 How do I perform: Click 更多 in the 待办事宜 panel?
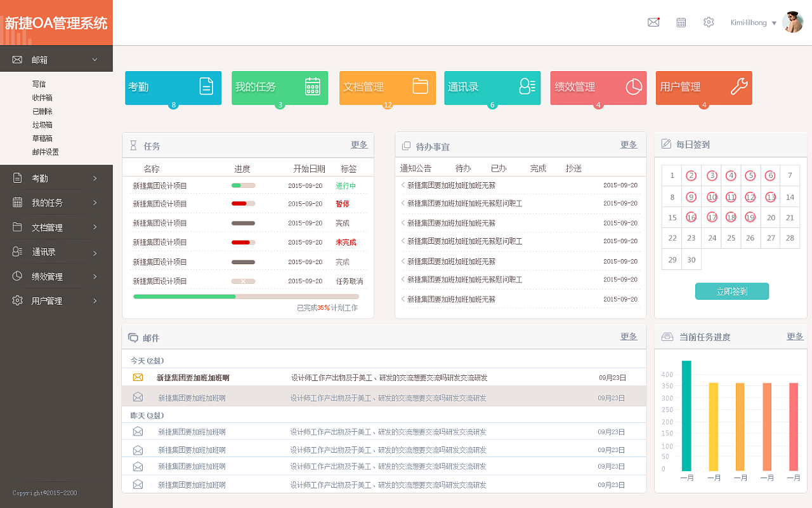pyautogui.click(x=629, y=145)
